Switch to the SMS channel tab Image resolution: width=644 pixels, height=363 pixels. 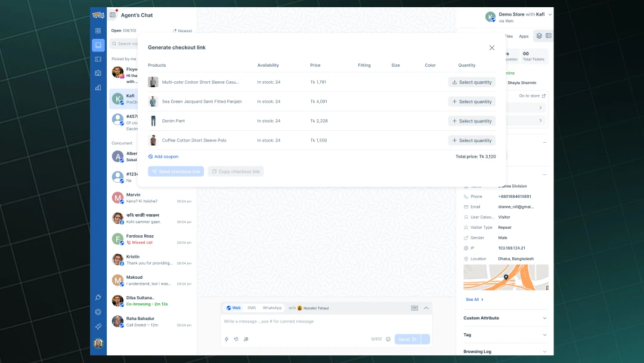coord(251,308)
